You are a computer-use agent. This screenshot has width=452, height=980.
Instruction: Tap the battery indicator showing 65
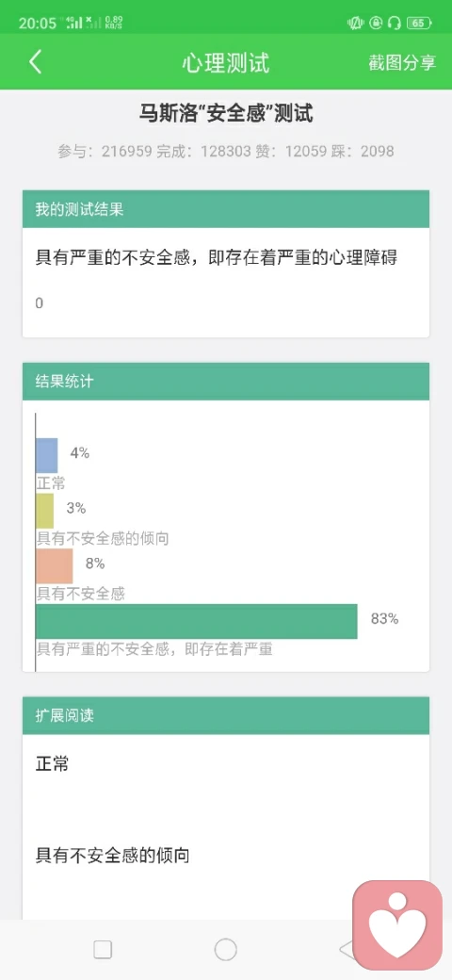pos(418,24)
